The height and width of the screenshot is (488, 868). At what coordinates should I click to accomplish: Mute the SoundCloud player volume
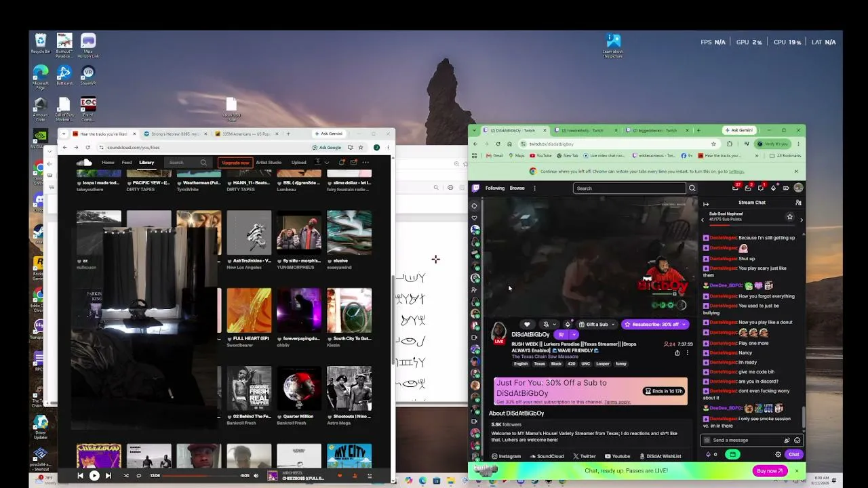coord(256,476)
